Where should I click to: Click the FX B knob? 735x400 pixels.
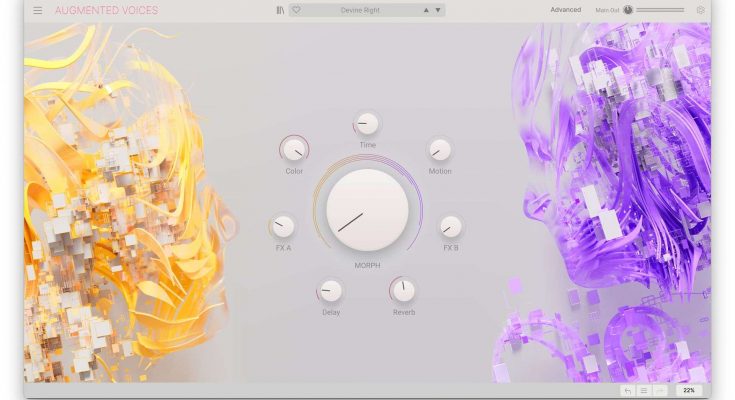coord(451,227)
